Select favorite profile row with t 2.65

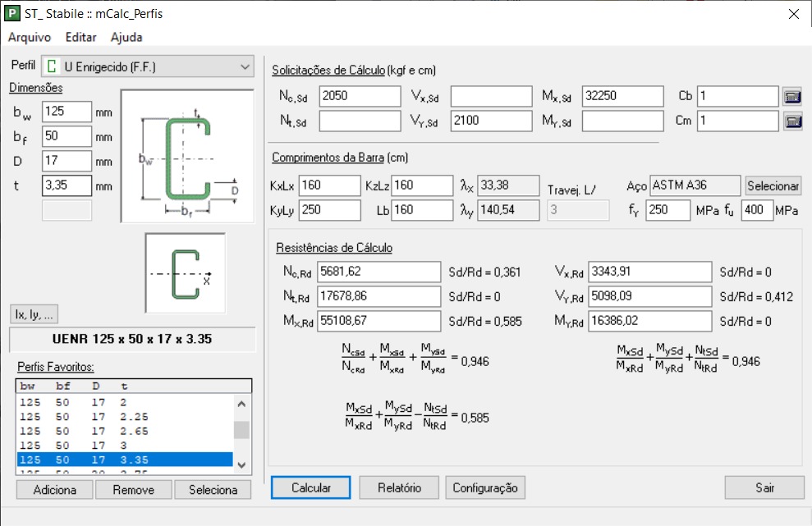pyautogui.click(x=125, y=432)
